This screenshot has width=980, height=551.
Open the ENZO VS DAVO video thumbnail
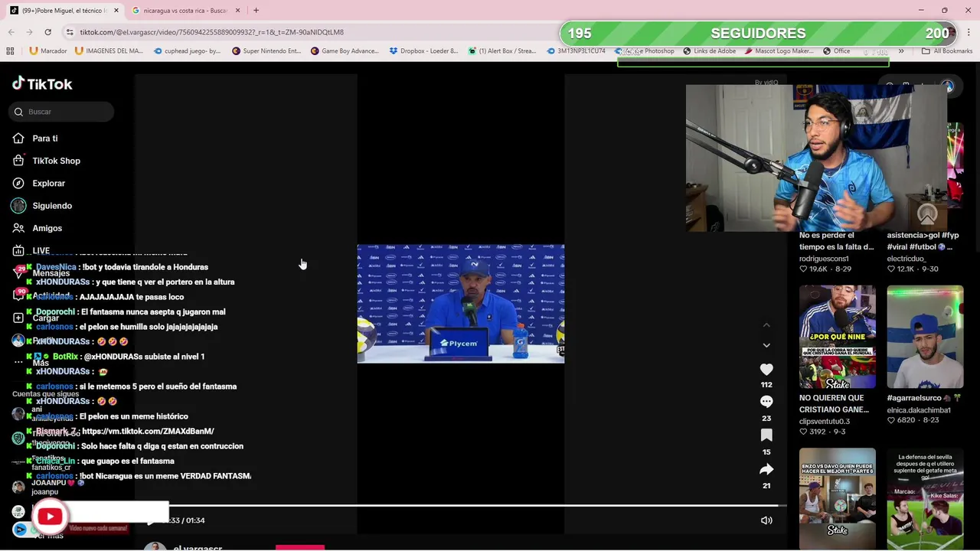click(x=838, y=499)
